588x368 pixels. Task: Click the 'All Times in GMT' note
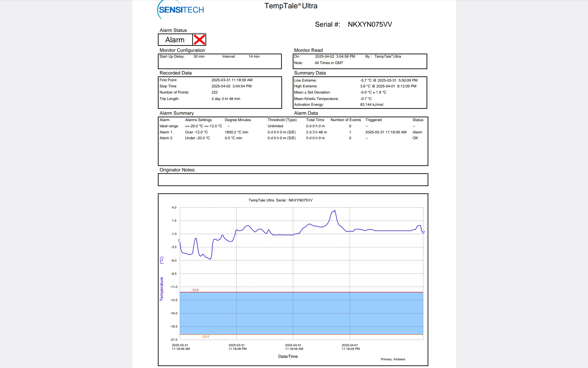click(x=329, y=63)
